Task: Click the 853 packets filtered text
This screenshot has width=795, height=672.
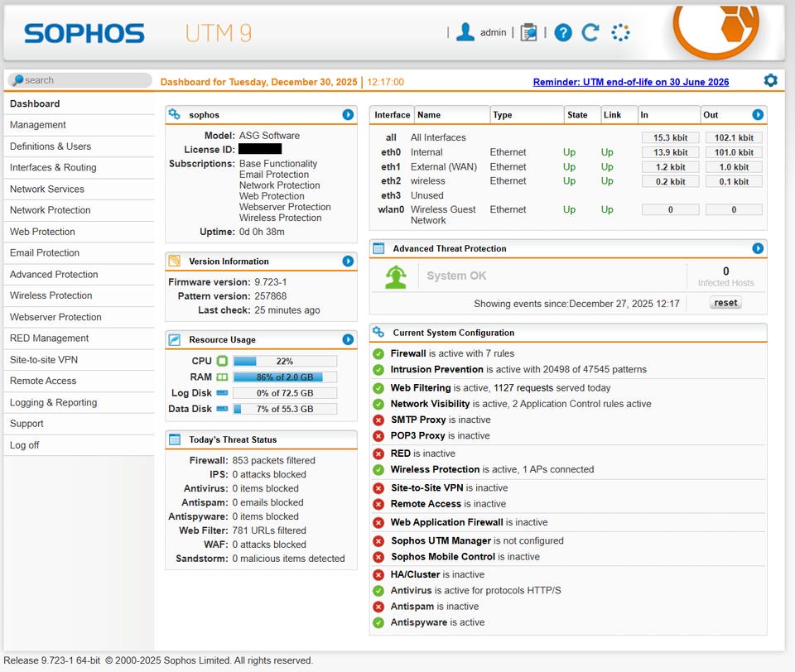Action: 274,460
